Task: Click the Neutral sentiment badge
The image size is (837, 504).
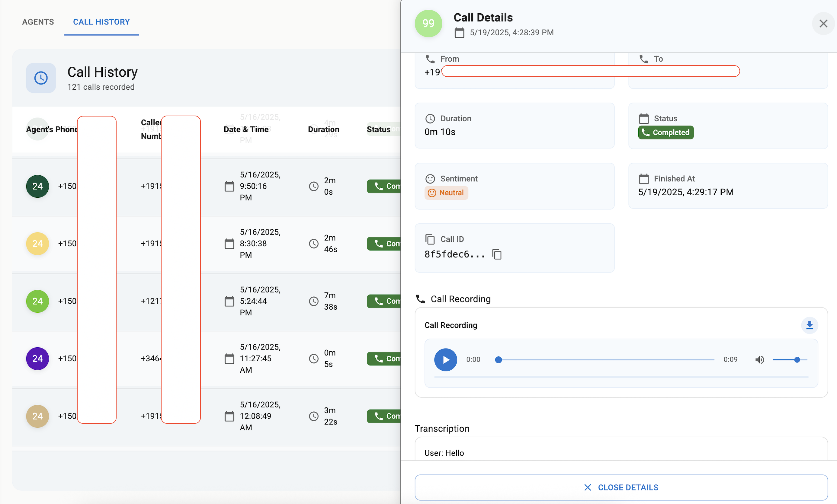Action: click(x=446, y=193)
